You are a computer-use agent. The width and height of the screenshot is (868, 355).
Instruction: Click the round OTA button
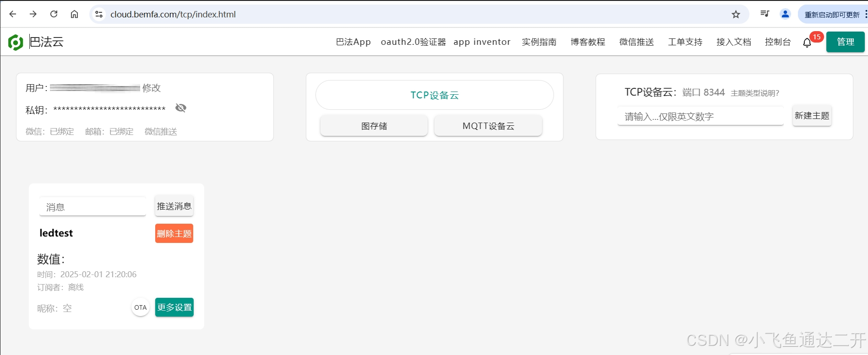141,307
